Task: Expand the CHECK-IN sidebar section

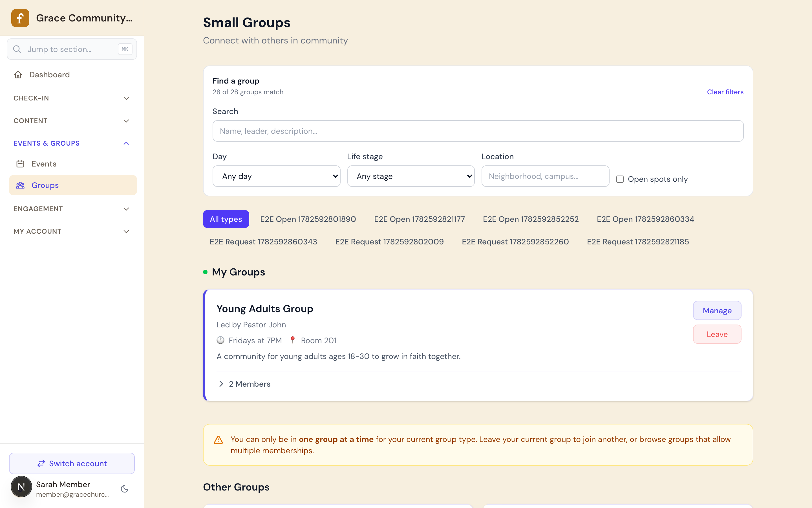Action: tap(72, 98)
